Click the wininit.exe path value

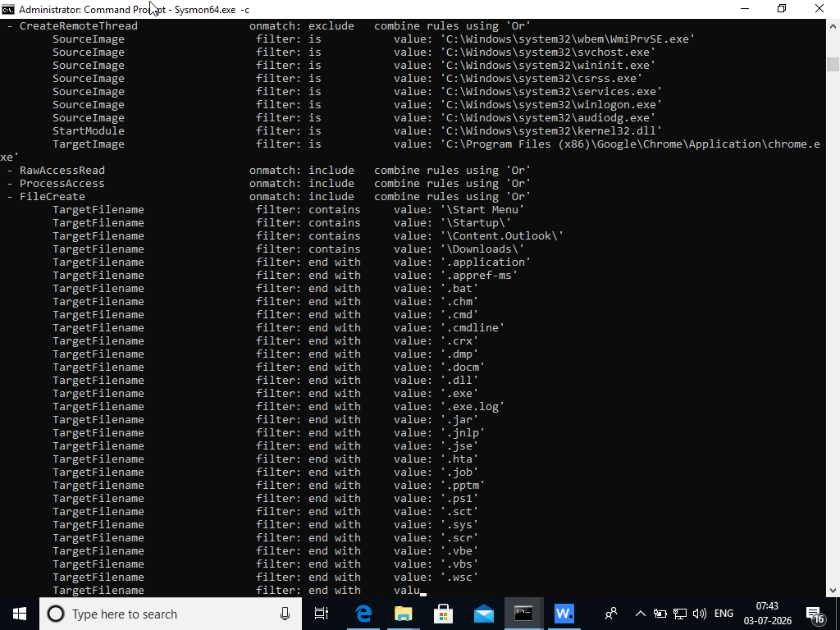click(548, 66)
